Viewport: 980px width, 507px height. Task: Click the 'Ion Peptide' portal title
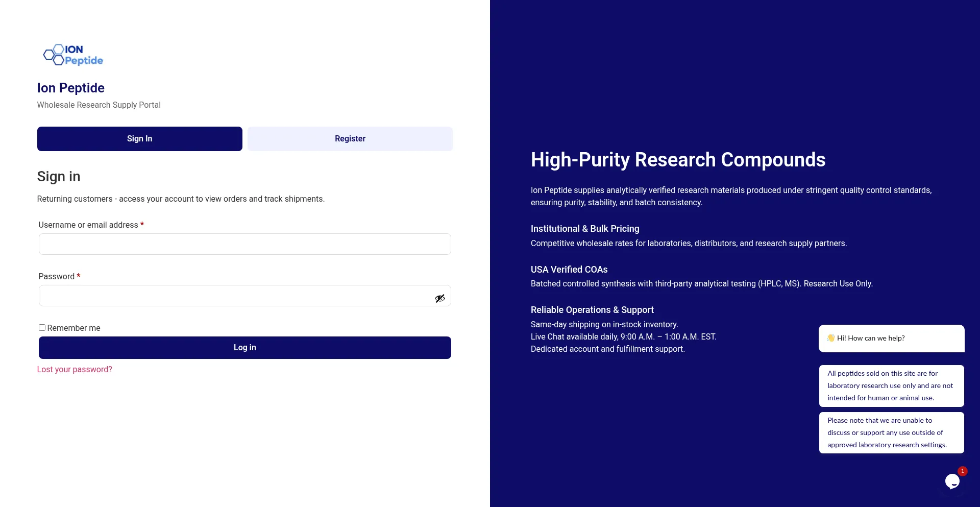coord(71,88)
